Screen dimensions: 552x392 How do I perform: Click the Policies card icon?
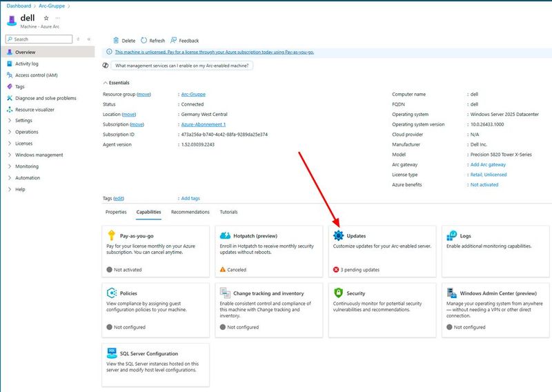tap(112, 293)
